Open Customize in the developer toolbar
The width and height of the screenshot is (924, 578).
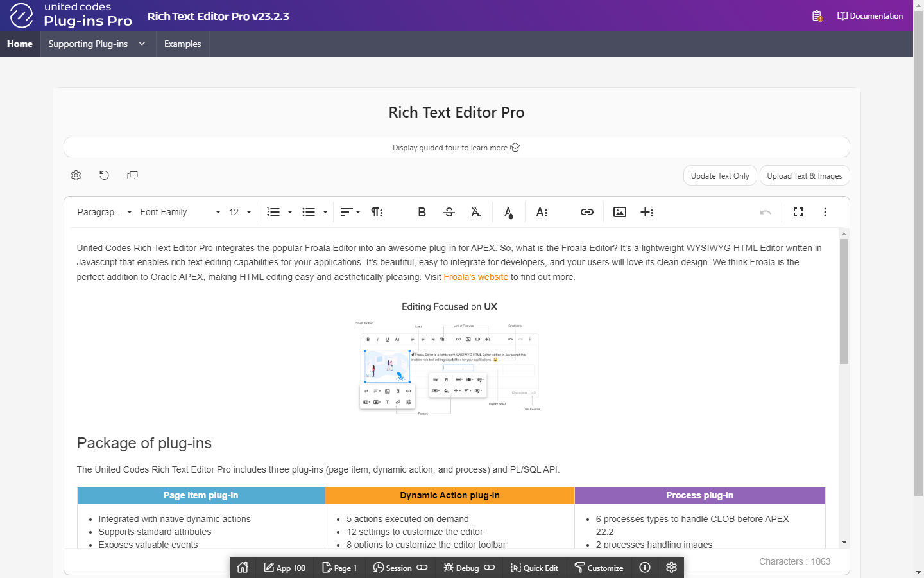point(599,568)
